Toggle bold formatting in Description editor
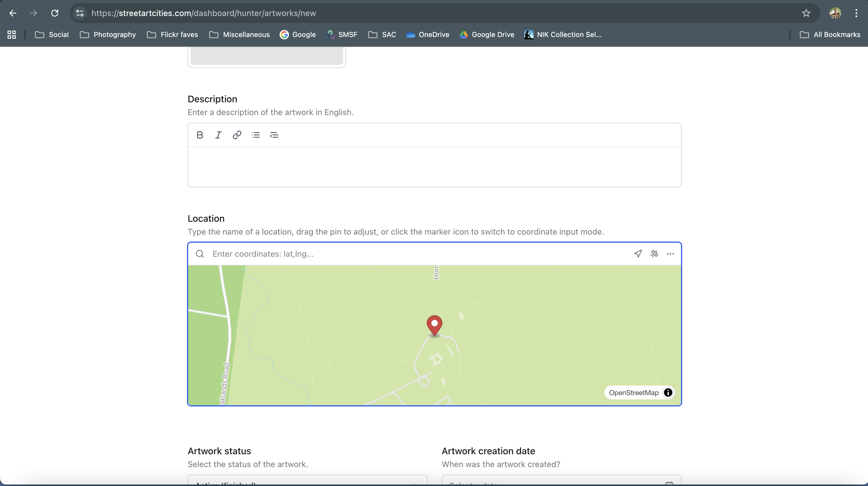 coord(200,135)
